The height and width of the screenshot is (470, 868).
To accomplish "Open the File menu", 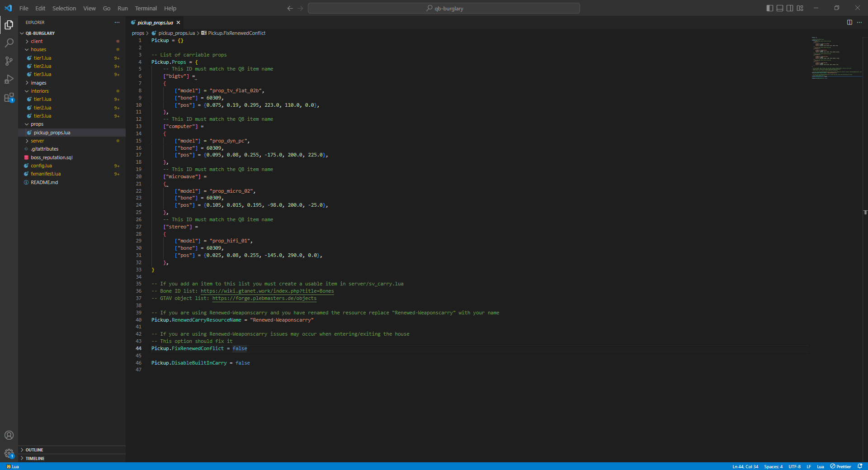I will [x=24, y=8].
